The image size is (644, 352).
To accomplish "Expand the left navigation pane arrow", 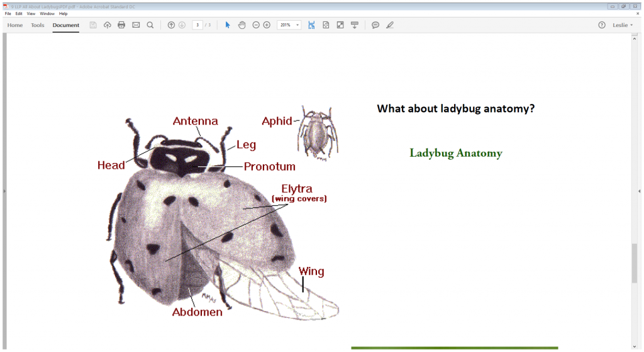I will pyautogui.click(x=4, y=191).
